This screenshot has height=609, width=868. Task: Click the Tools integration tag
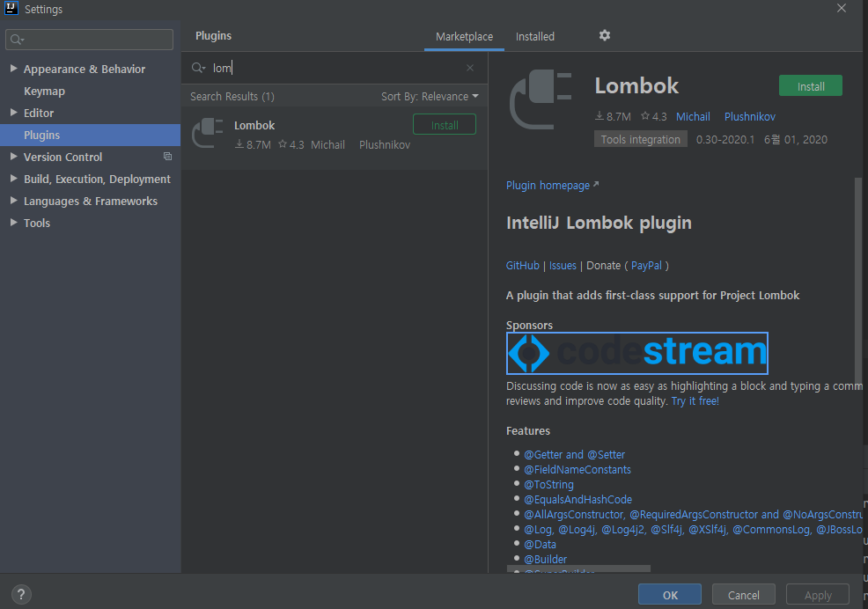click(x=641, y=140)
